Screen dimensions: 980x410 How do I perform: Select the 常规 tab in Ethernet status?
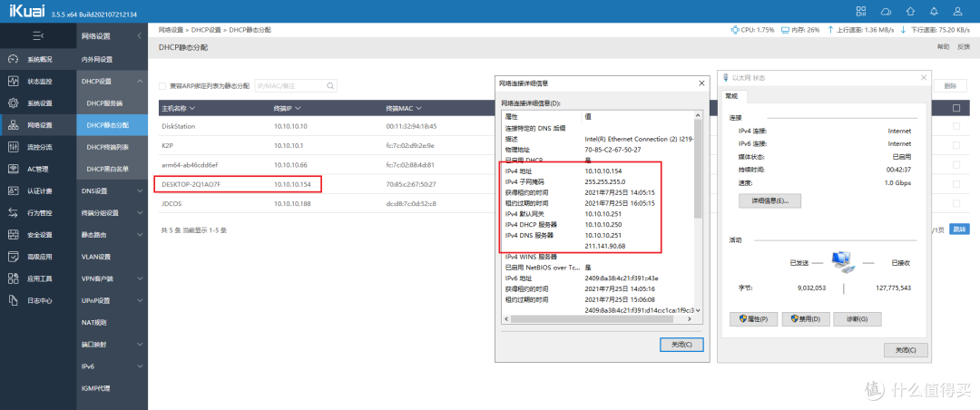[x=730, y=96]
